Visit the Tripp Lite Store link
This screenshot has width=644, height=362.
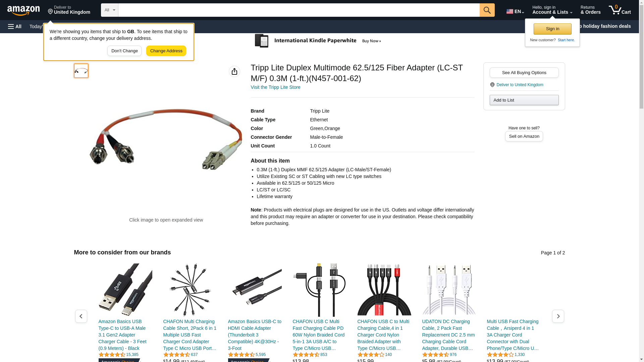pos(275,87)
